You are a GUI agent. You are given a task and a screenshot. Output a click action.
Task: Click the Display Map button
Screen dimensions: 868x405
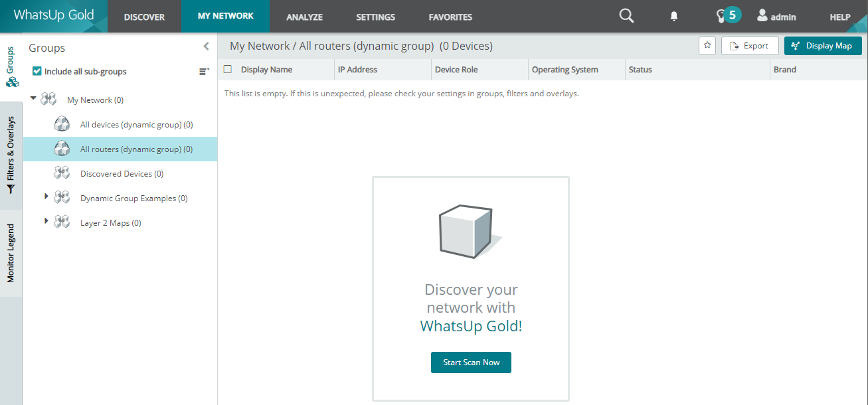tap(822, 46)
